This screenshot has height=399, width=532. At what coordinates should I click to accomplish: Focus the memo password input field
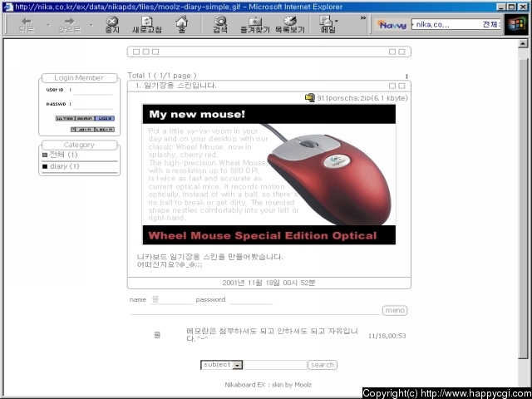click(251, 299)
